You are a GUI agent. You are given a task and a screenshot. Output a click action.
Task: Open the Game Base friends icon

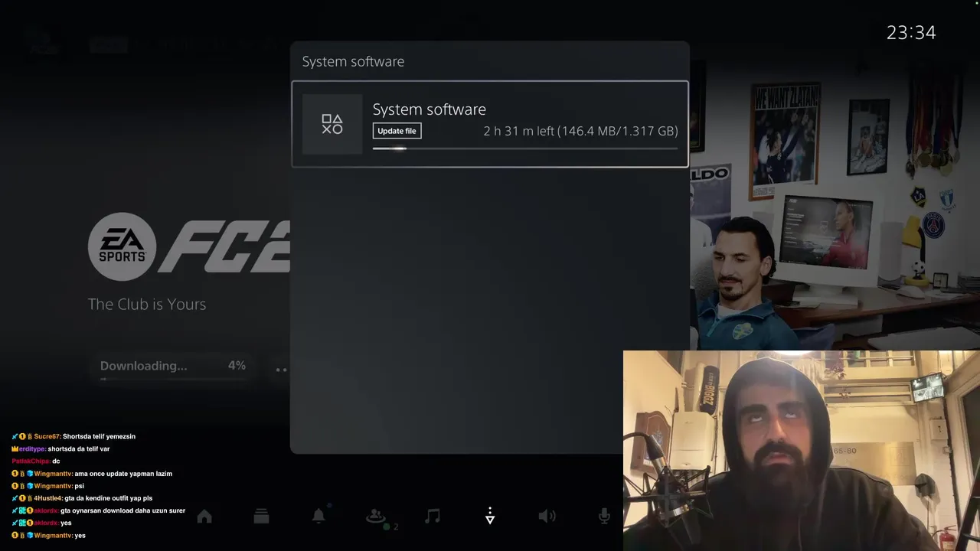coord(376,517)
